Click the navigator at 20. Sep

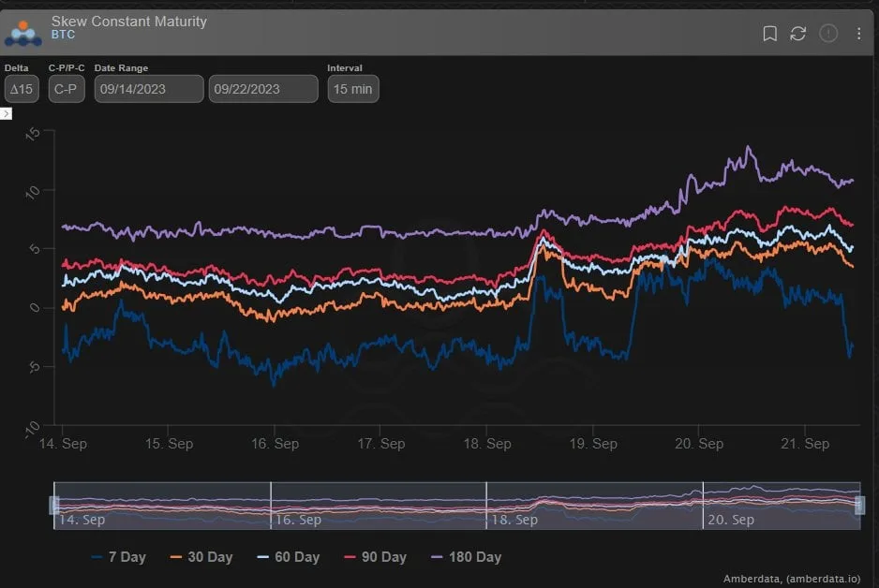click(x=731, y=520)
